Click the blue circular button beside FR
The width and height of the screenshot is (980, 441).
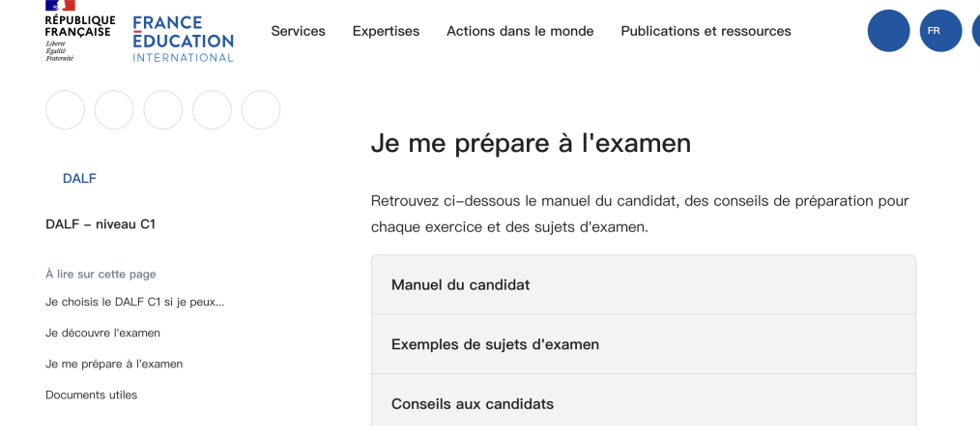tap(889, 31)
